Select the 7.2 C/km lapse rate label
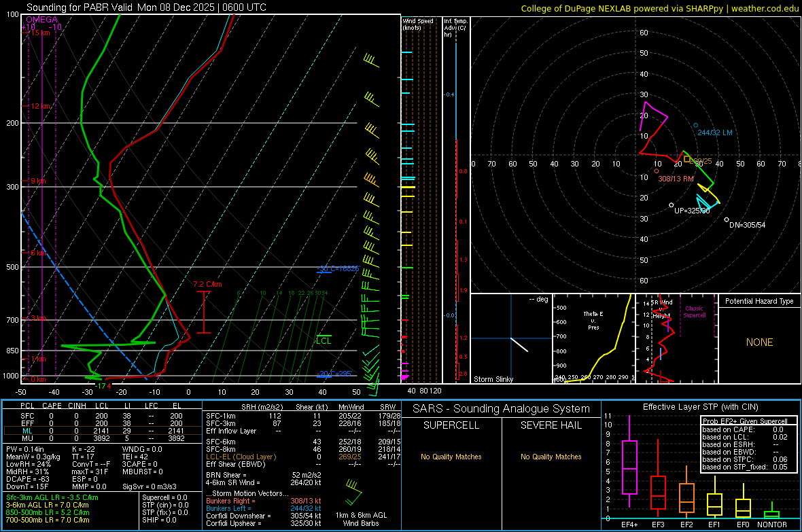802x532 pixels. coord(208,284)
